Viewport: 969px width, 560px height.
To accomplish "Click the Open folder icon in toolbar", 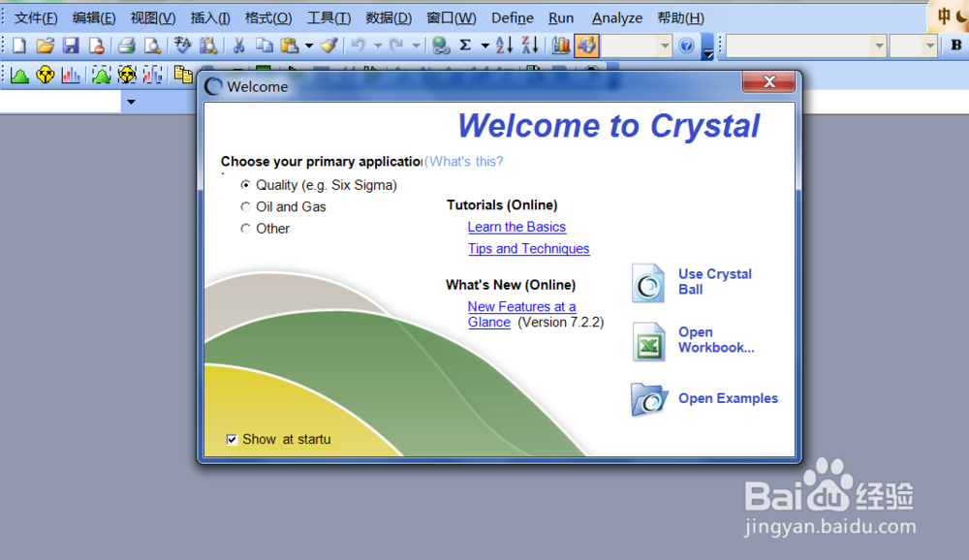I will tap(45, 46).
